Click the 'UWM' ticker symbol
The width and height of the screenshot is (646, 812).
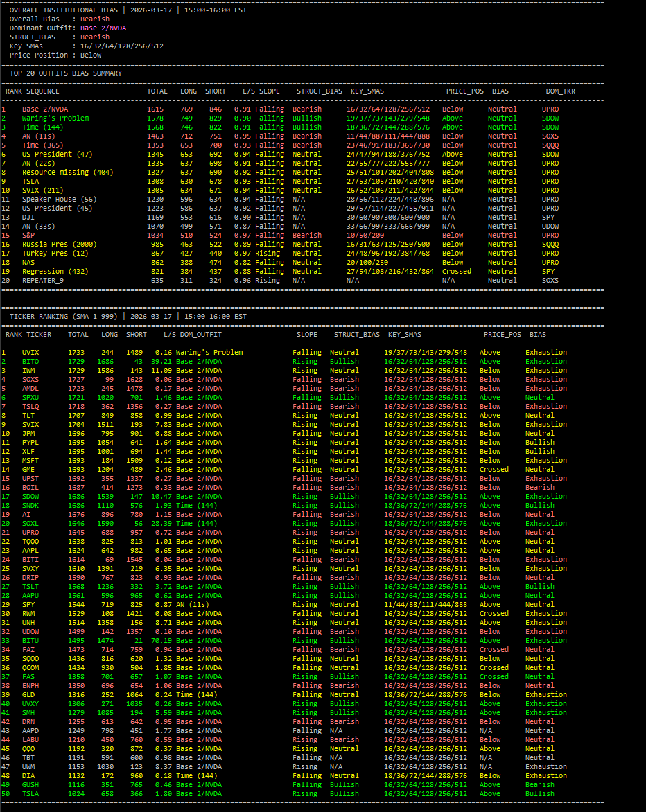point(28,766)
